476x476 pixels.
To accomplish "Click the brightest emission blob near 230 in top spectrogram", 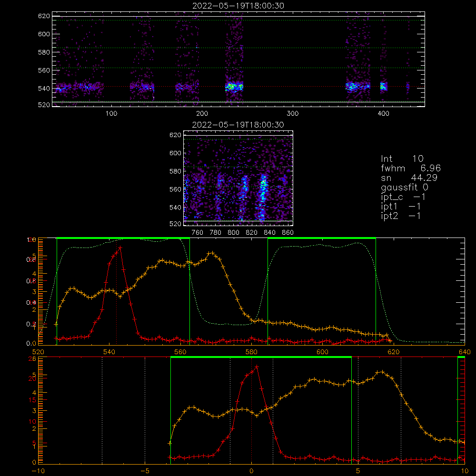I will coord(234,87).
